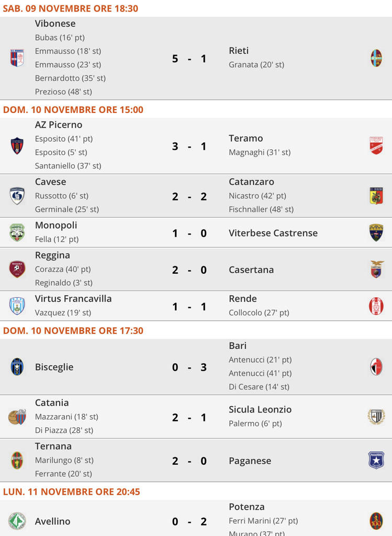Click the Rieti team crest
The image size is (392, 536).
[376, 58]
